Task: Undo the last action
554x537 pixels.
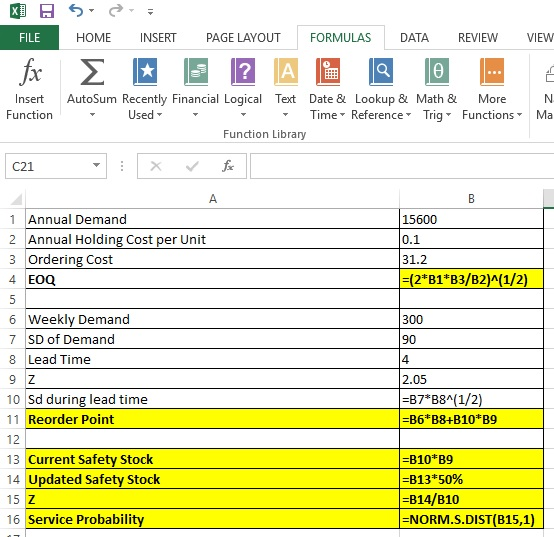Action: (x=76, y=11)
